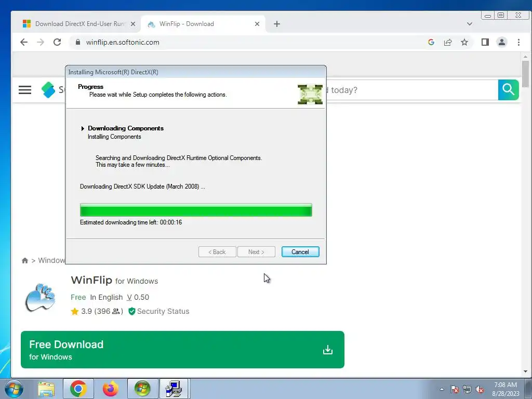The height and width of the screenshot is (399, 532).
Task: Click the network tray icon
Action: click(x=467, y=389)
